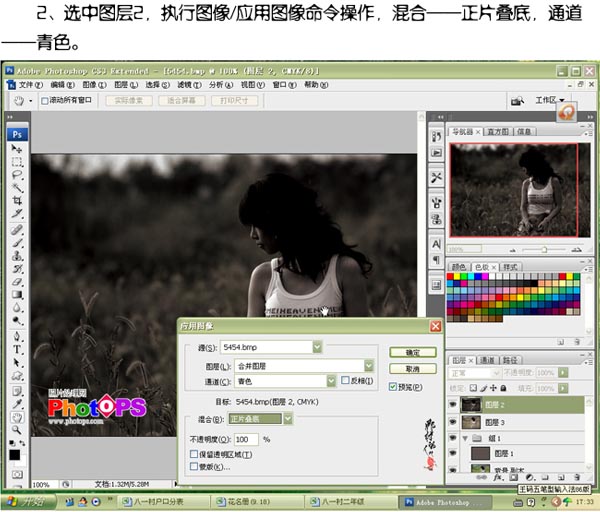Screen dimensions: 600x512
Task: Open the Paragraph panel icon
Action: (436, 260)
